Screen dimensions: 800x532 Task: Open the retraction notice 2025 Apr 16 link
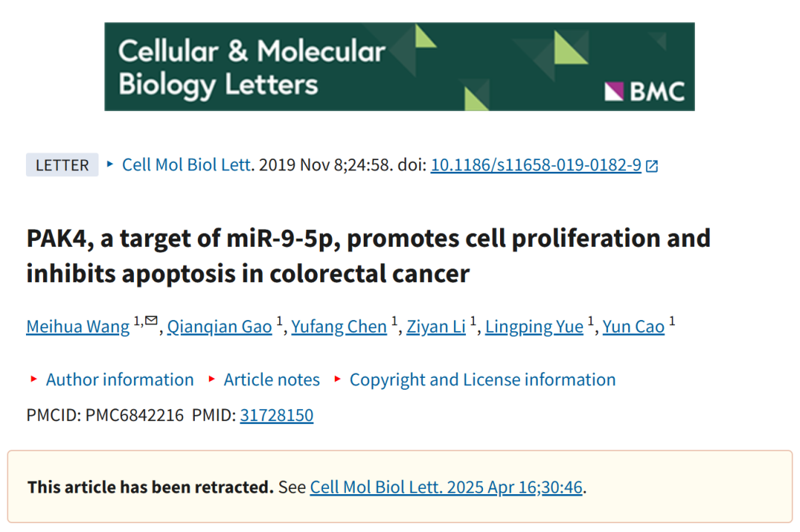pos(446,487)
